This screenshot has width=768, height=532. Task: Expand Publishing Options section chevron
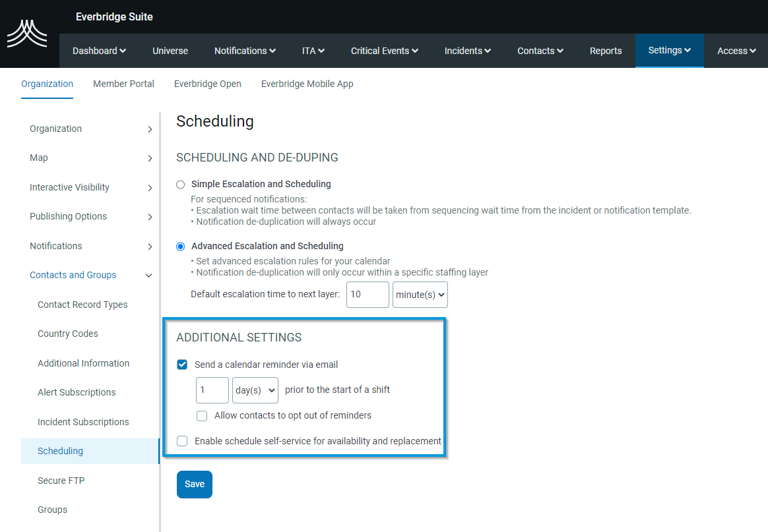coord(150,217)
